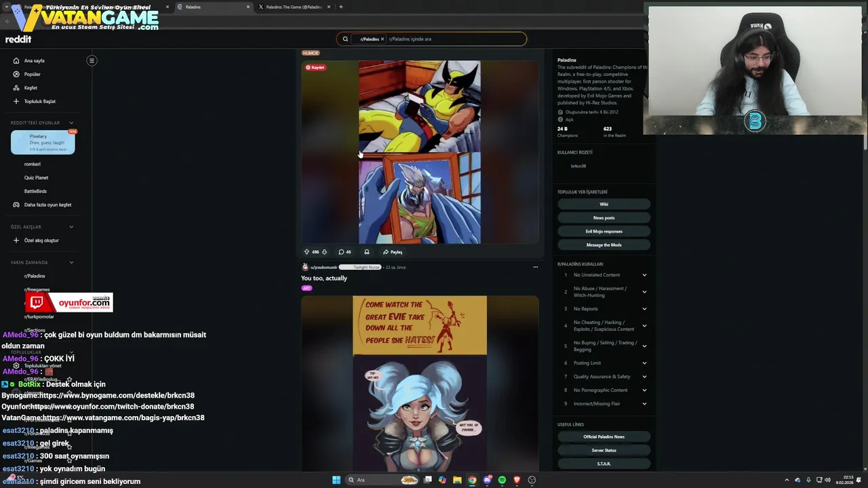The height and width of the screenshot is (488, 868).
Task: Open the Wiki bookmark
Action: (604, 204)
